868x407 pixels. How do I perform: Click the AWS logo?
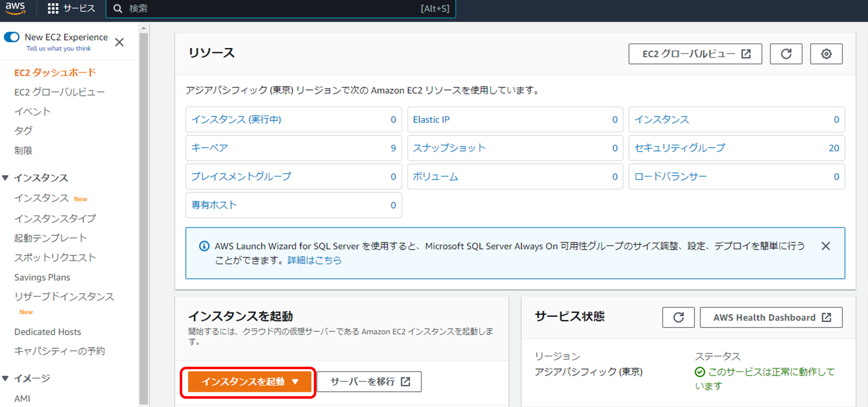15,8
